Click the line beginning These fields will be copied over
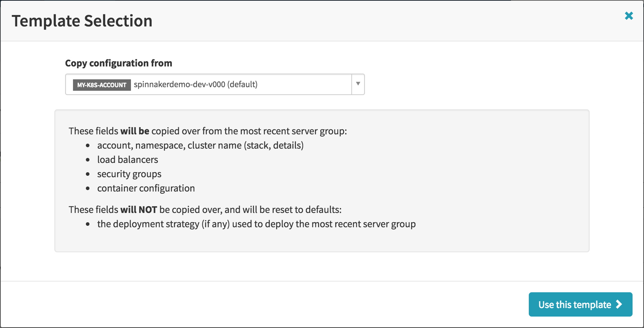This screenshot has width=644, height=328. [x=208, y=131]
